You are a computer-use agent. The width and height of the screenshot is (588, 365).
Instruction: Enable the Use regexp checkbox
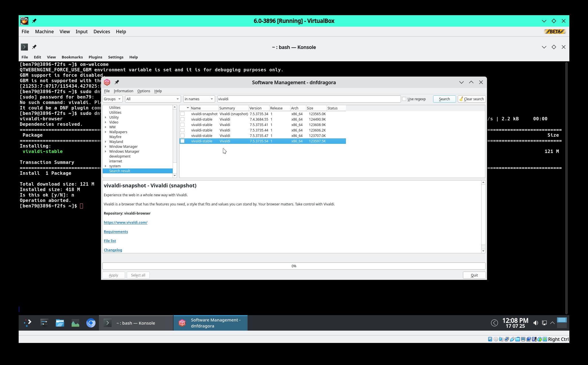click(x=404, y=99)
